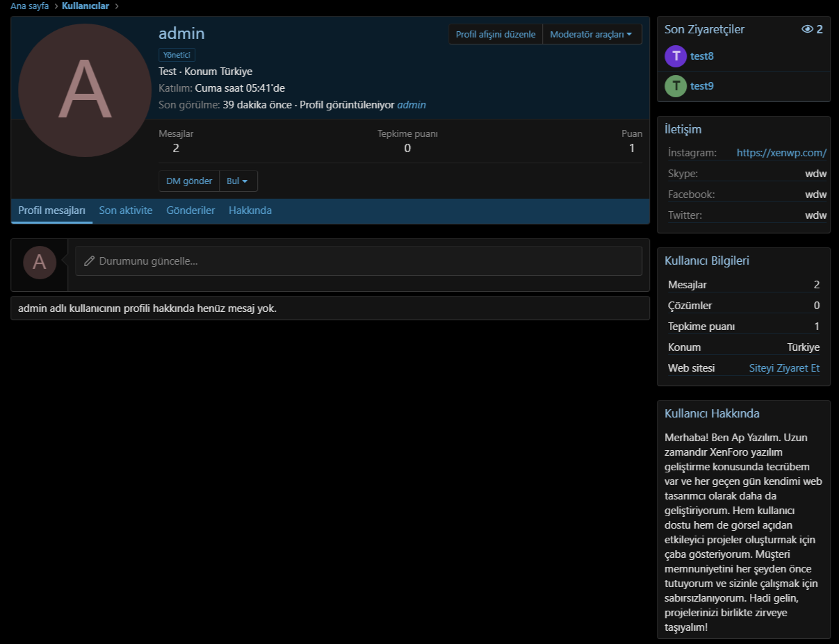Click the İletişim block heading
839x644 pixels.
684,129
